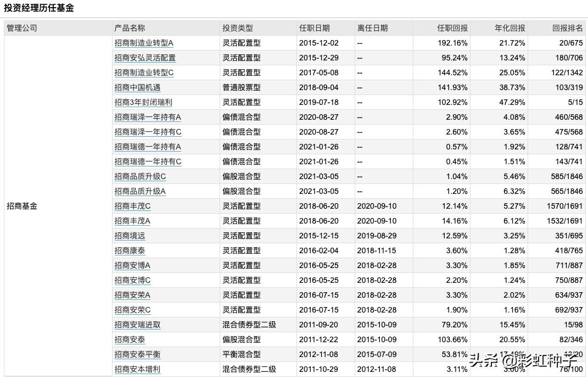Open the 招商制造业转型A fund link
The height and width of the screenshot is (379, 588).
pos(143,43)
